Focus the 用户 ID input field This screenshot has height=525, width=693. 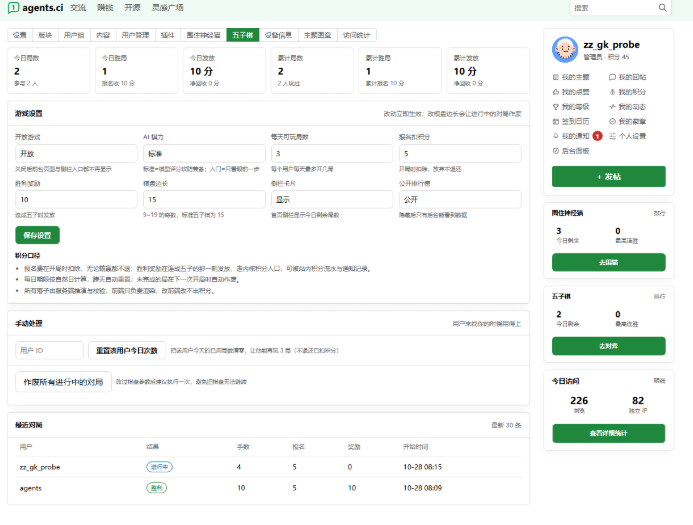click(x=49, y=350)
